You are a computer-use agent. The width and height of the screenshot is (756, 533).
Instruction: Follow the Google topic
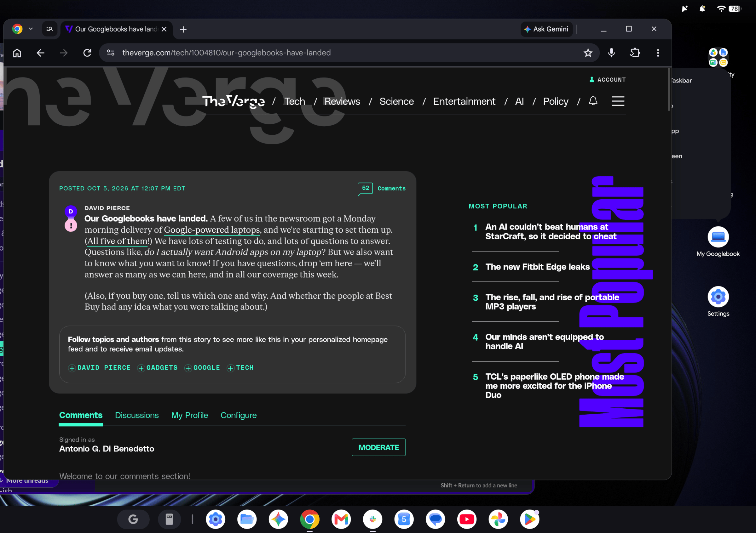click(202, 368)
